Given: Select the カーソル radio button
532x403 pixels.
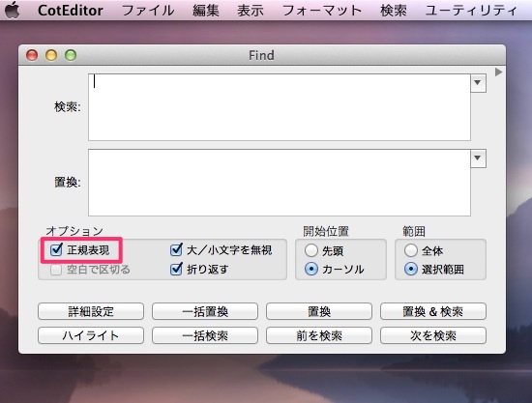Looking at the screenshot, I should 311,269.
